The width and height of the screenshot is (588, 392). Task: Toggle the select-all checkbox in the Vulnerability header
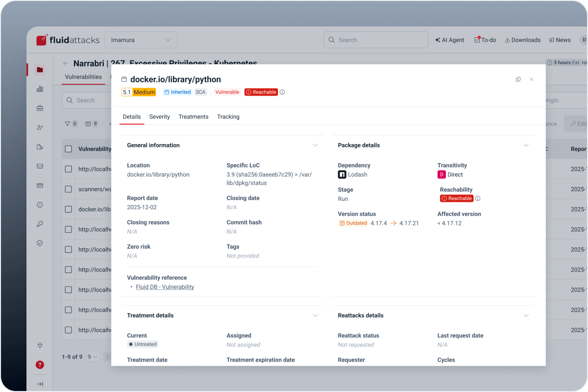point(69,149)
